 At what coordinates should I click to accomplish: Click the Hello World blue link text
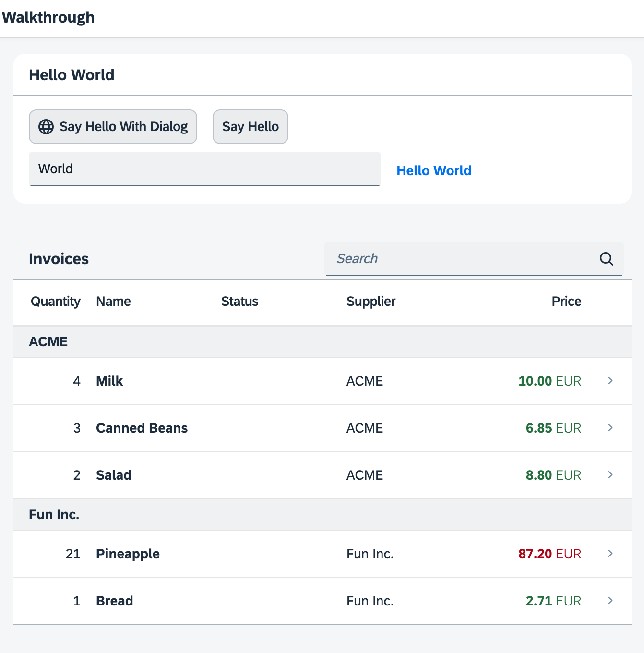[434, 171]
